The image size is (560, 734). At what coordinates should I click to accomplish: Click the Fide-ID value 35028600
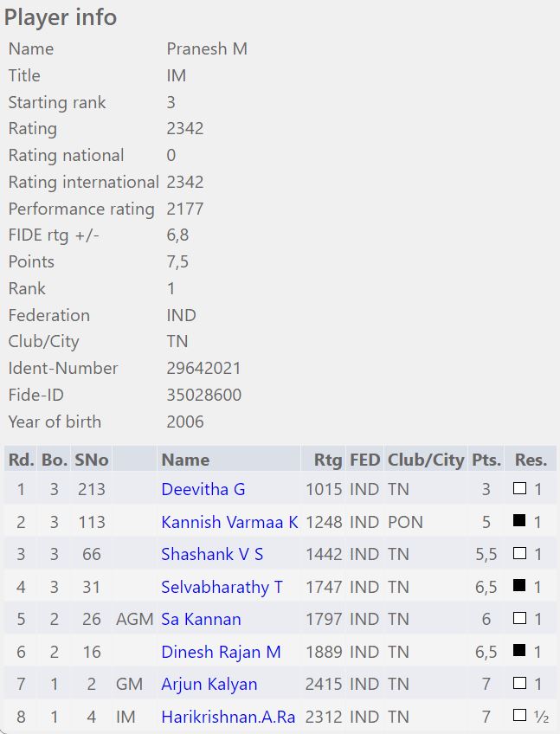(x=203, y=395)
